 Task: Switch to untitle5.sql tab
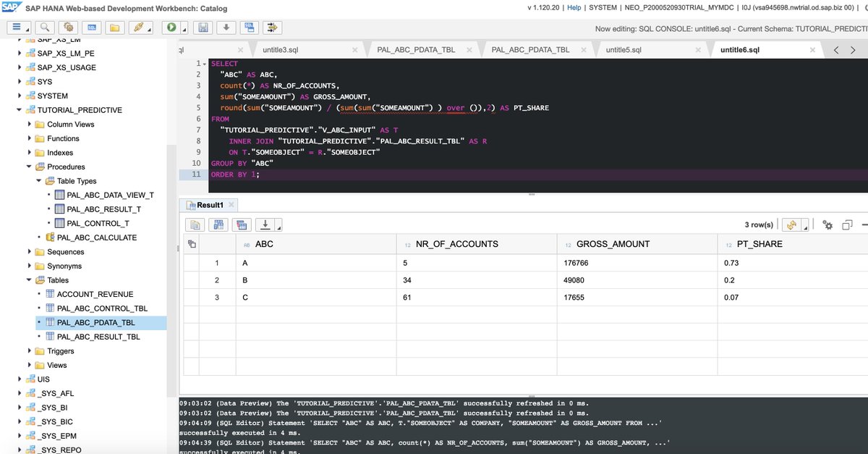click(x=624, y=50)
